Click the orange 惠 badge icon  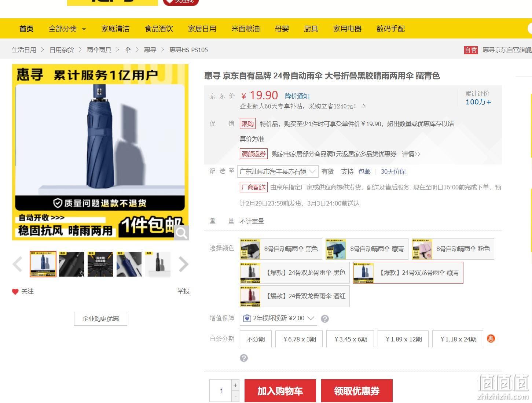pyautogui.click(x=491, y=339)
